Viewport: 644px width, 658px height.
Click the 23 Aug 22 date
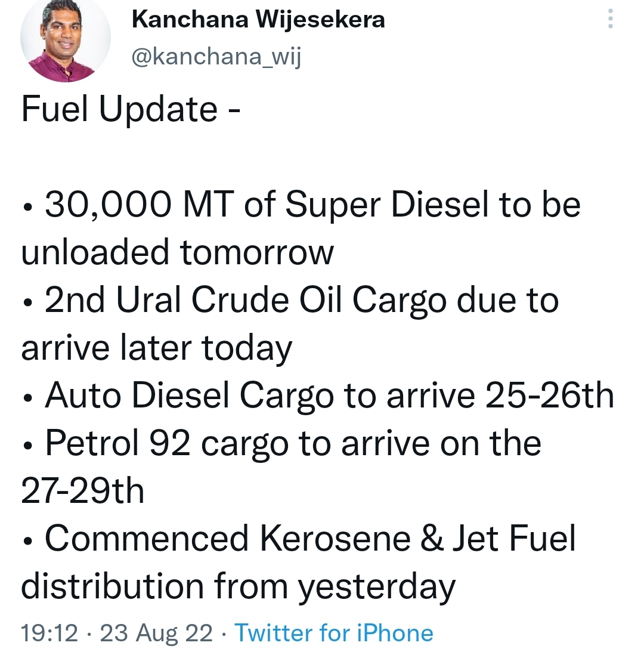156,633
